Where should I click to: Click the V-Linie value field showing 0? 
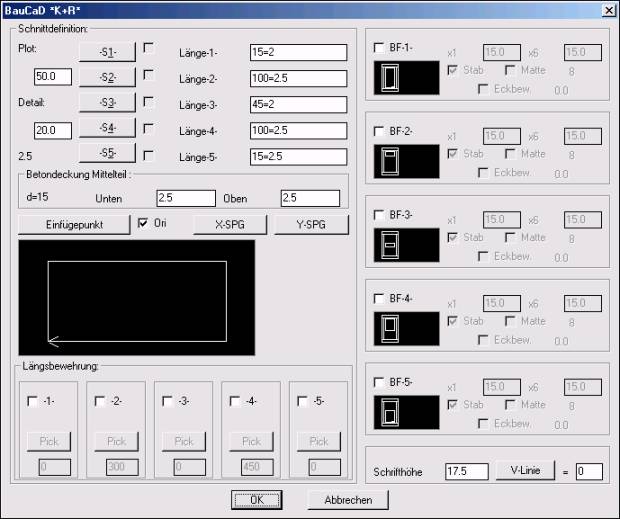coord(589,472)
